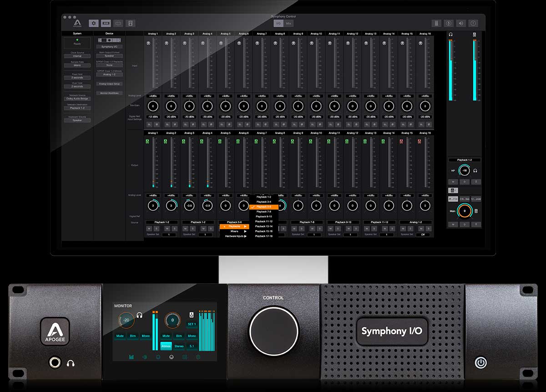
Task: Mute the Analog 1 output channel
Action: click(x=148, y=228)
